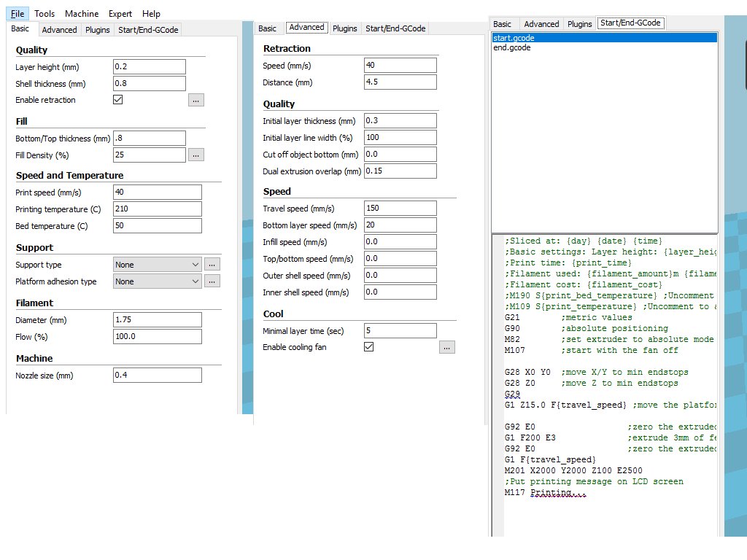Click the Nozzle size input field

pyautogui.click(x=157, y=376)
